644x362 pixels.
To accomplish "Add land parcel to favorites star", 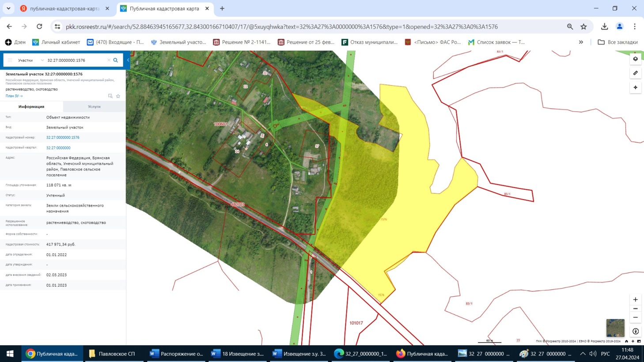I will pyautogui.click(x=118, y=96).
